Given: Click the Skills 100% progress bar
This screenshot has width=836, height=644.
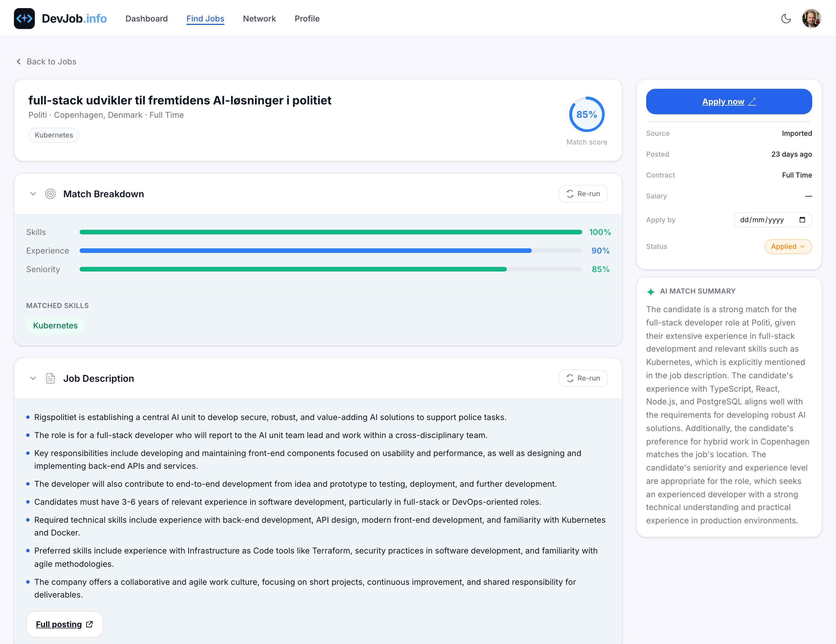Looking at the screenshot, I should tap(331, 232).
